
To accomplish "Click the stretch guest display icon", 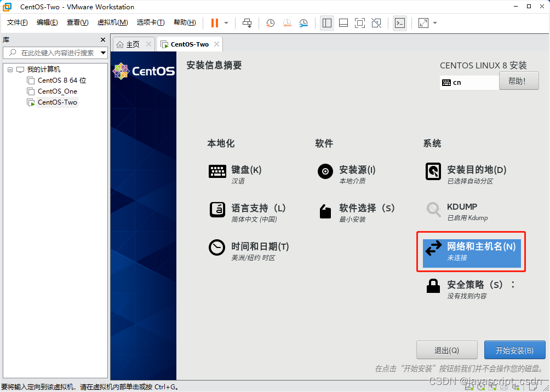I will pos(423,23).
